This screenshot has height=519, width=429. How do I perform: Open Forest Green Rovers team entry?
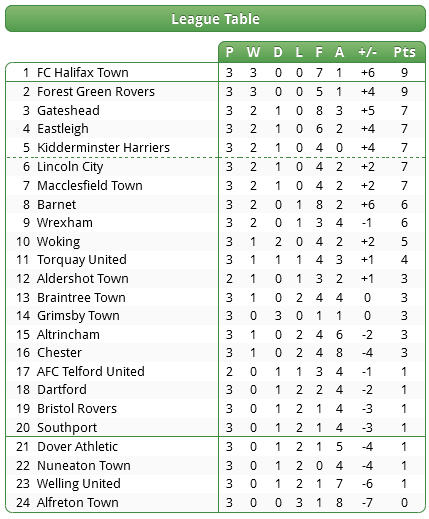tap(96, 92)
